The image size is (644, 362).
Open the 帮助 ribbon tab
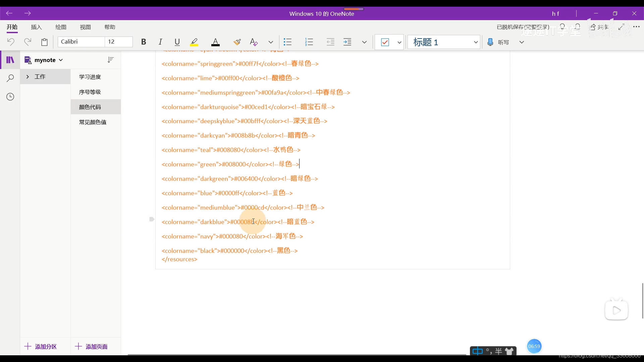click(110, 27)
